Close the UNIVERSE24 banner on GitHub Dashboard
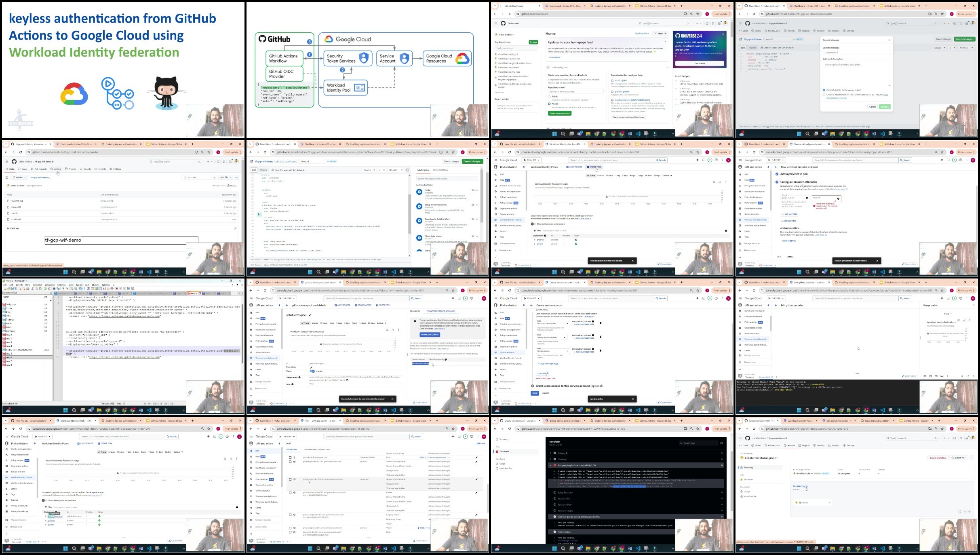The width and height of the screenshot is (980, 555). 723,34
